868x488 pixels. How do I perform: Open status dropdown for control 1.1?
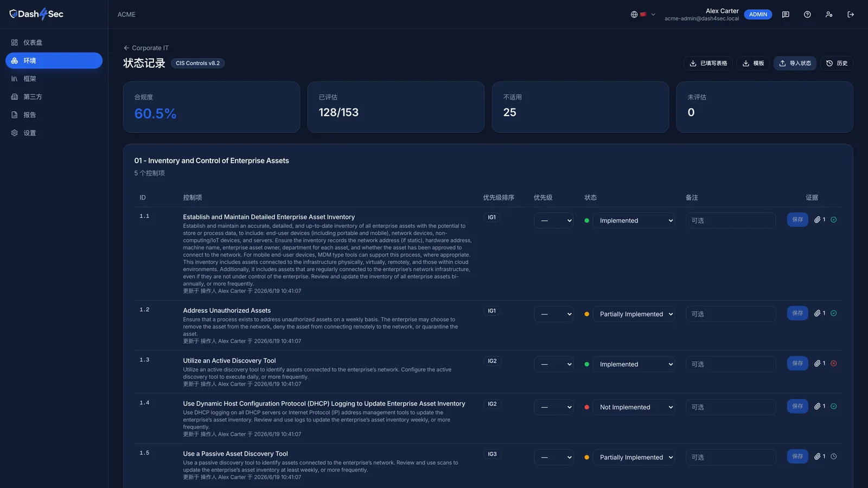coord(634,221)
